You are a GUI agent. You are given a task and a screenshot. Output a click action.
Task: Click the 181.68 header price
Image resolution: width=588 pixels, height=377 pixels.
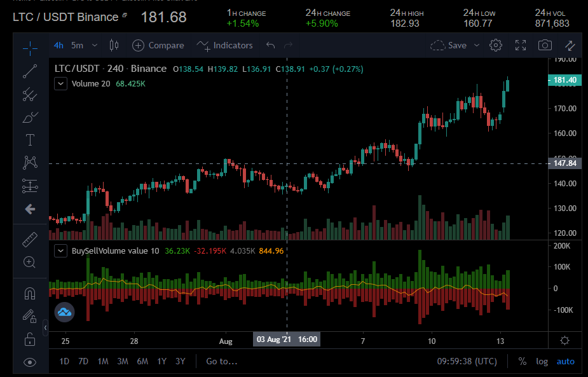[164, 17]
